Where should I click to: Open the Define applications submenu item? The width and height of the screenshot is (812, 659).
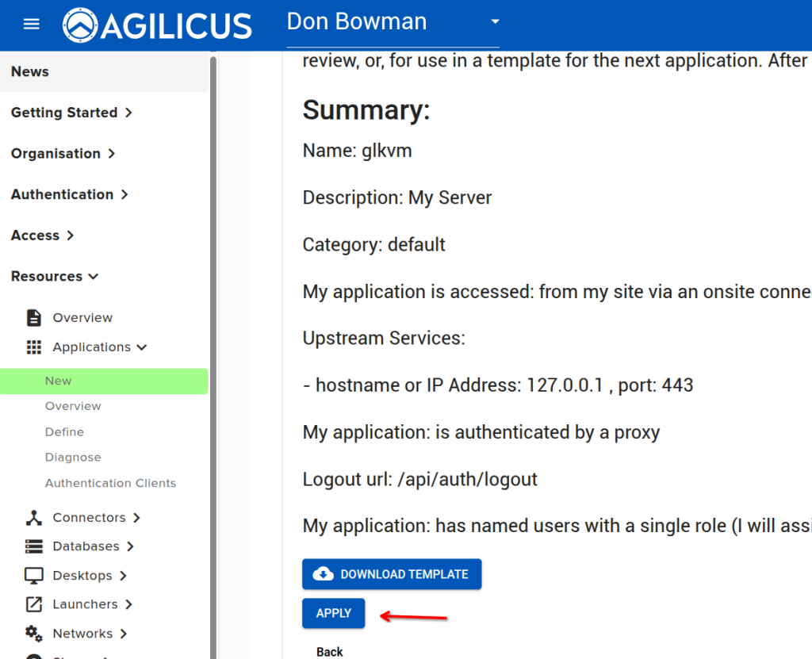click(64, 432)
